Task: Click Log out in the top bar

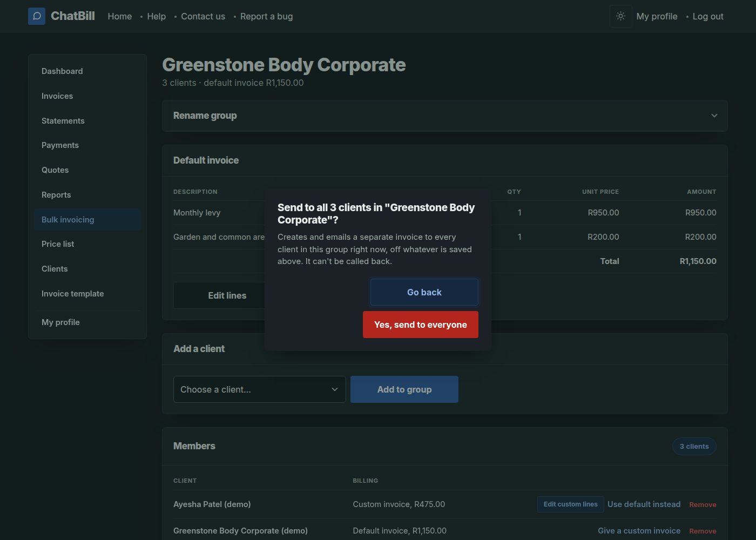Action: (x=708, y=16)
